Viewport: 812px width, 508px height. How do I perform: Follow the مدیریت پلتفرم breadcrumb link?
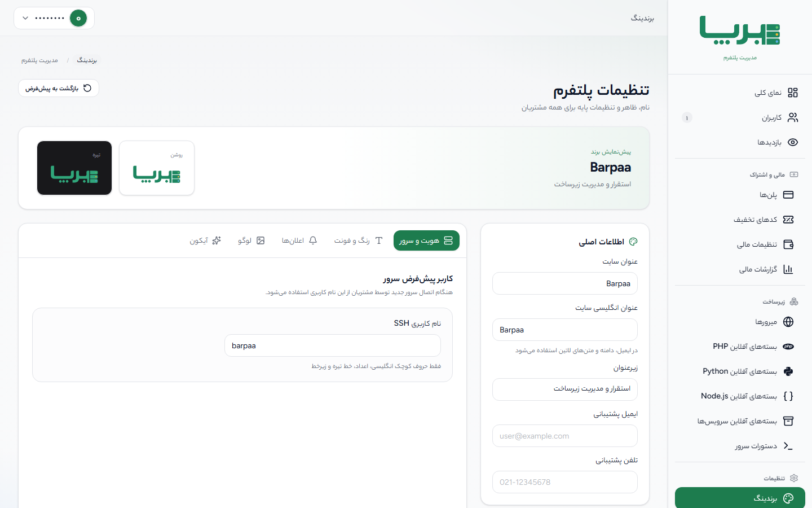tap(39, 60)
